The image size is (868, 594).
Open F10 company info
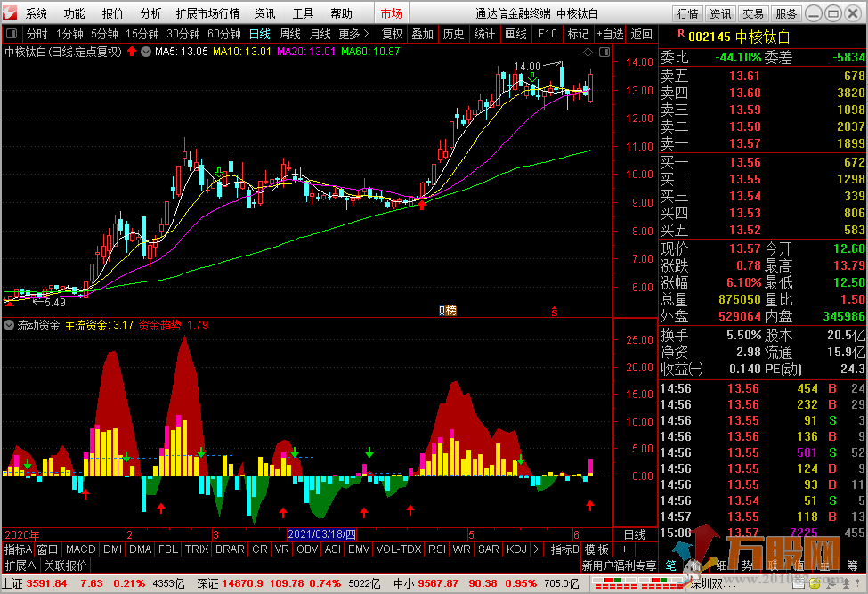(548, 35)
